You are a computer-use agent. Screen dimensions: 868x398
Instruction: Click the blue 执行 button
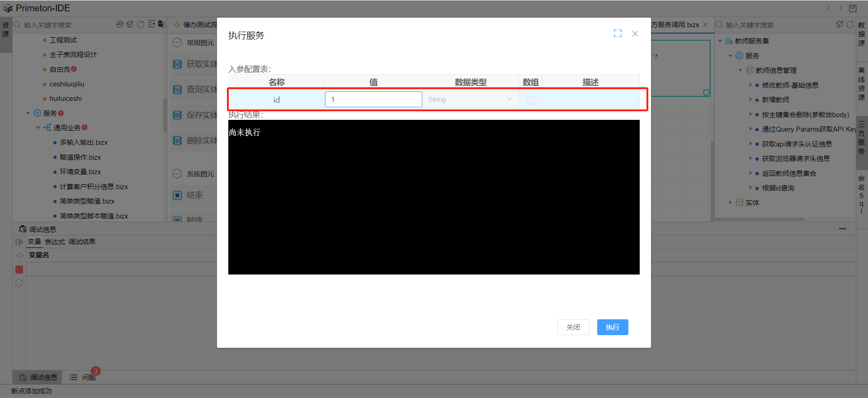[x=612, y=327]
